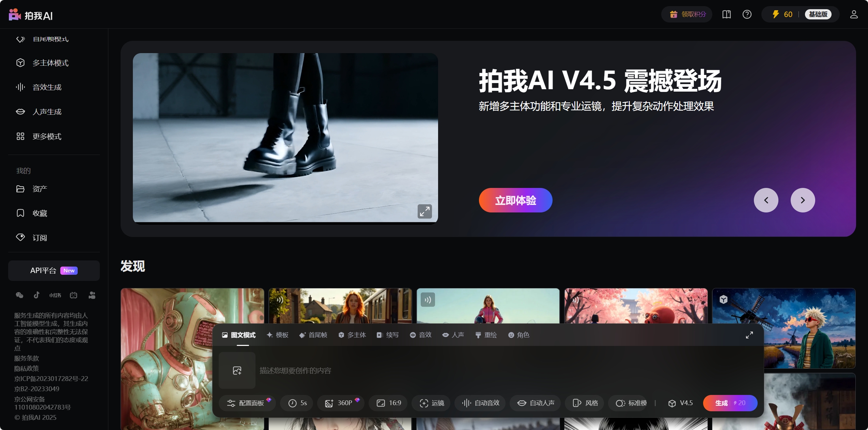Open the TikTok social icon in sidebar
The width and height of the screenshot is (868, 430).
pos(36,295)
